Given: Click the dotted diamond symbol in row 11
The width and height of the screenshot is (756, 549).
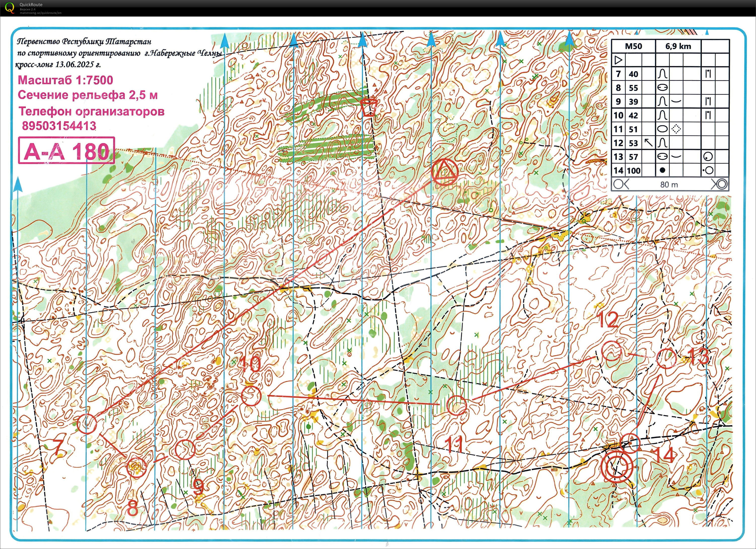Looking at the screenshot, I should point(676,129).
